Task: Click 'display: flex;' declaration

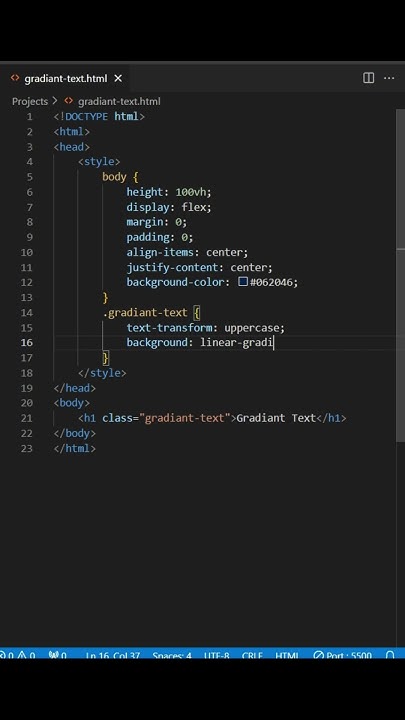Action: coord(169,207)
